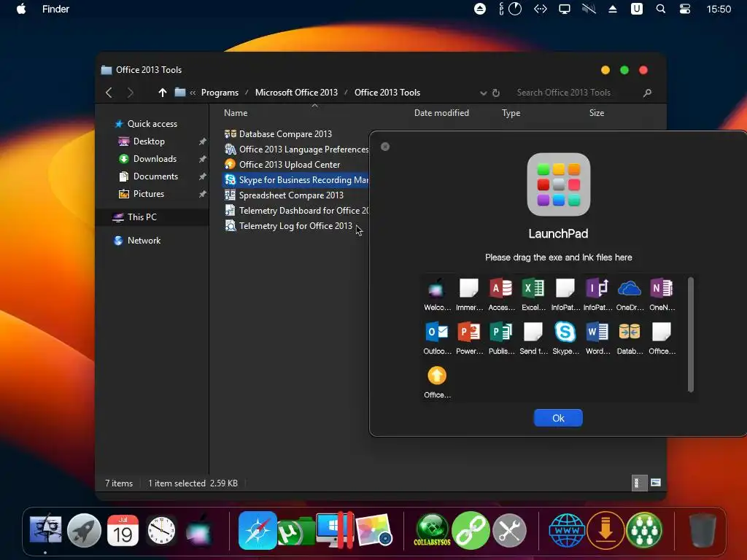This screenshot has width=747, height=560.
Task: Refresh the Office 2013 Tools folder
Action: (x=496, y=93)
